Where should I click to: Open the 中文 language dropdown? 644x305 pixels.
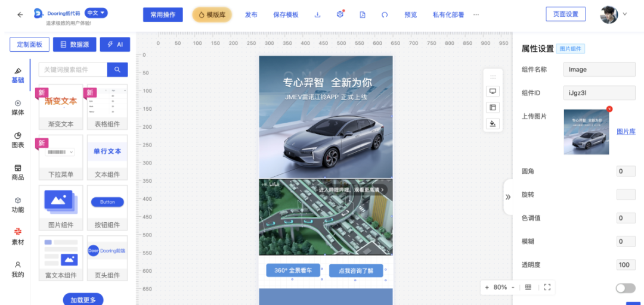pyautogui.click(x=96, y=13)
